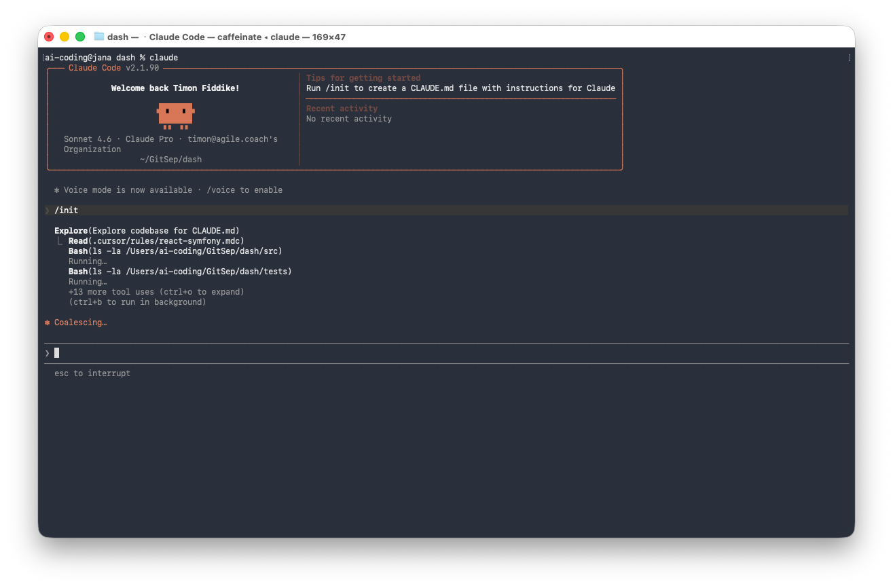The width and height of the screenshot is (893, 588).
Task: Click the Bash ls dash/tests command line
Action: (179, 272)
